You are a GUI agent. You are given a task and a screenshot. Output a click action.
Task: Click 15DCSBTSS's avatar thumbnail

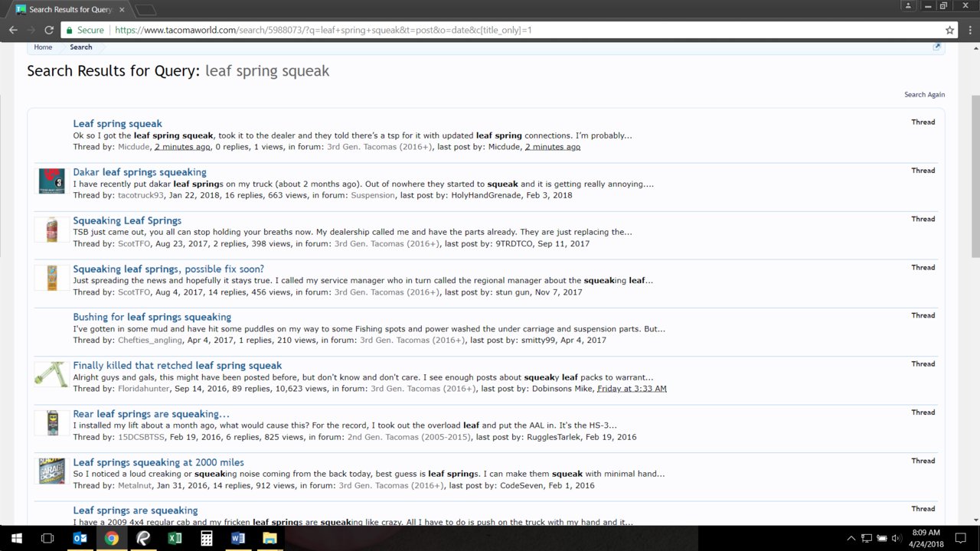pyautogui.click(x=52, y=423)
